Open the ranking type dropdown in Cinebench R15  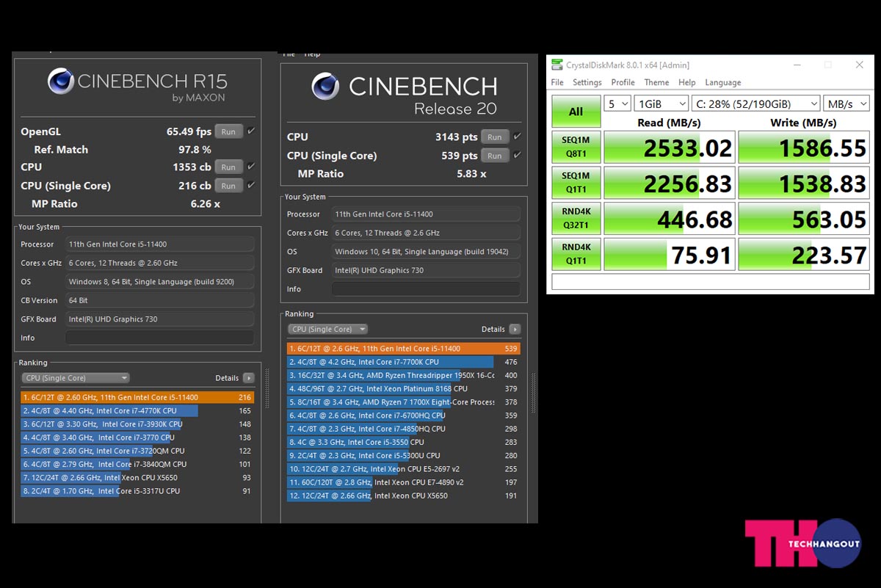tap(76, 378)
